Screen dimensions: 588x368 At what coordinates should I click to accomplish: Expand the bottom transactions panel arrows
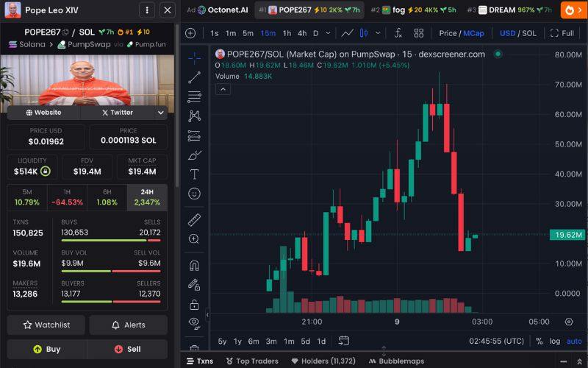[579, 361]
